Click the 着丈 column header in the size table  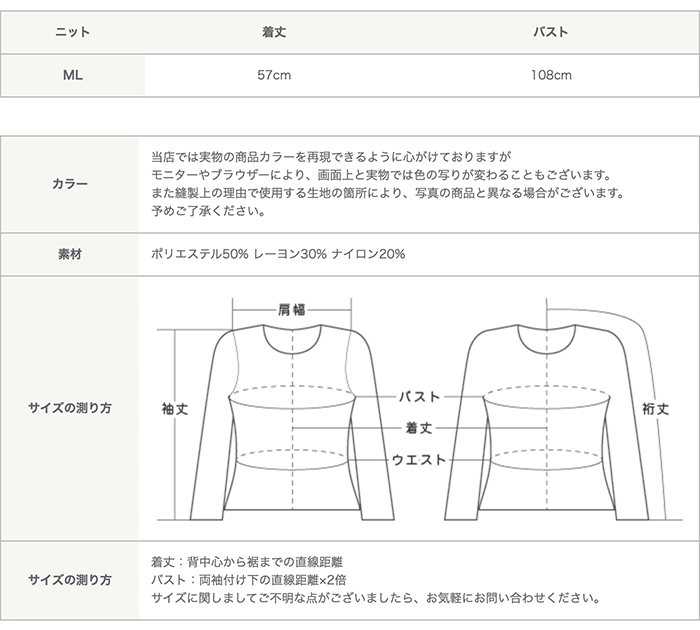tap(274, 32)
